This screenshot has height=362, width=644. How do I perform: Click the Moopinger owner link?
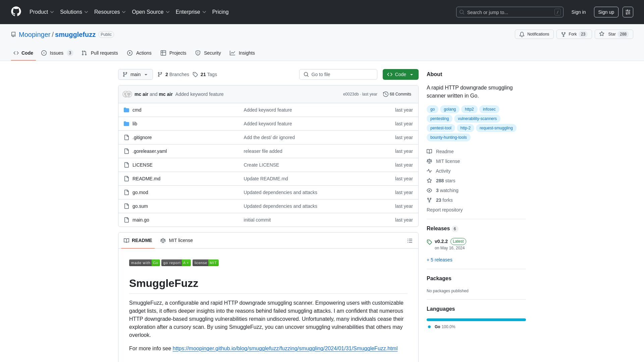(x=35, y=35)
